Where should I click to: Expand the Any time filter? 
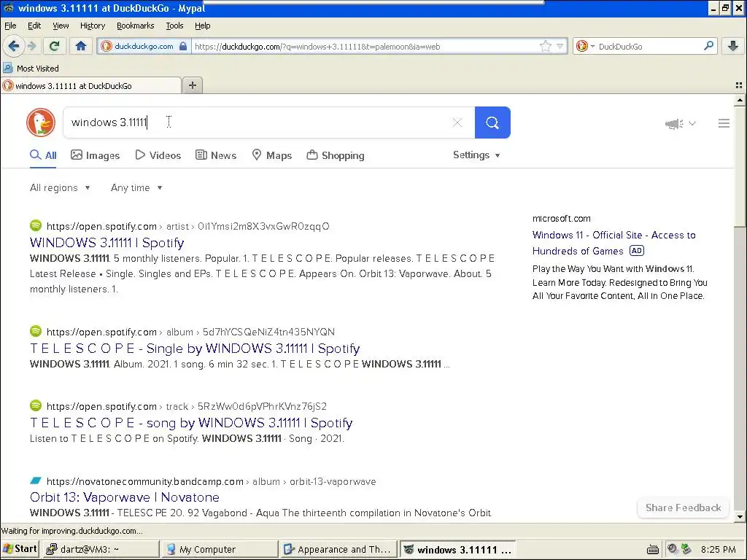pos(136,187)
